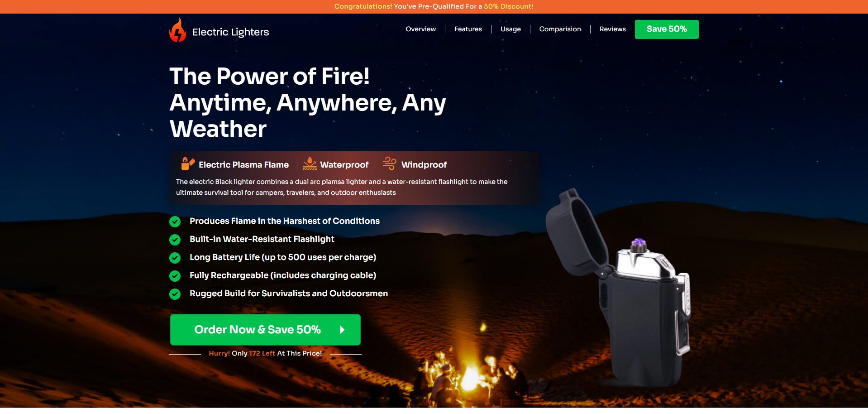Viewport: 868px width, 414px height.
Task: Open the Reviews nav link
Action: pos(612,29)
